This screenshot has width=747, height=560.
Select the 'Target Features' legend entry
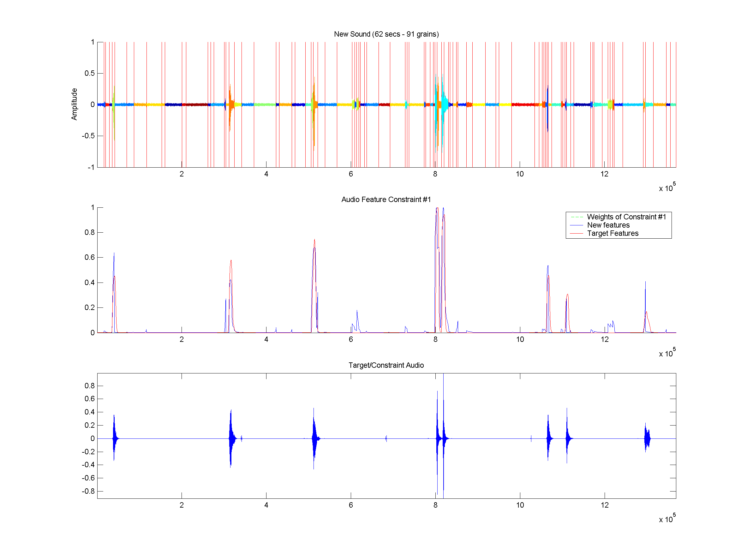(x=613, y=234)
